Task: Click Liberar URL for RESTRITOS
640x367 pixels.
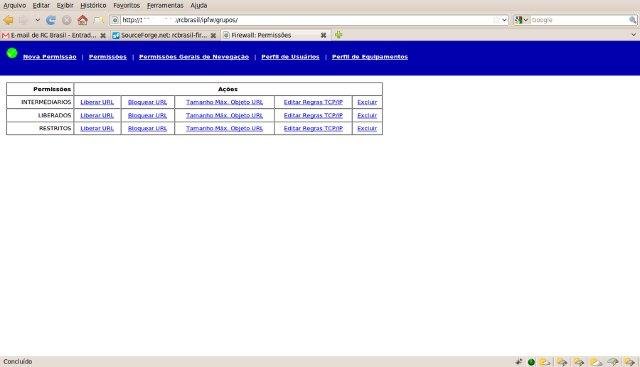Action: coord(97,128)
